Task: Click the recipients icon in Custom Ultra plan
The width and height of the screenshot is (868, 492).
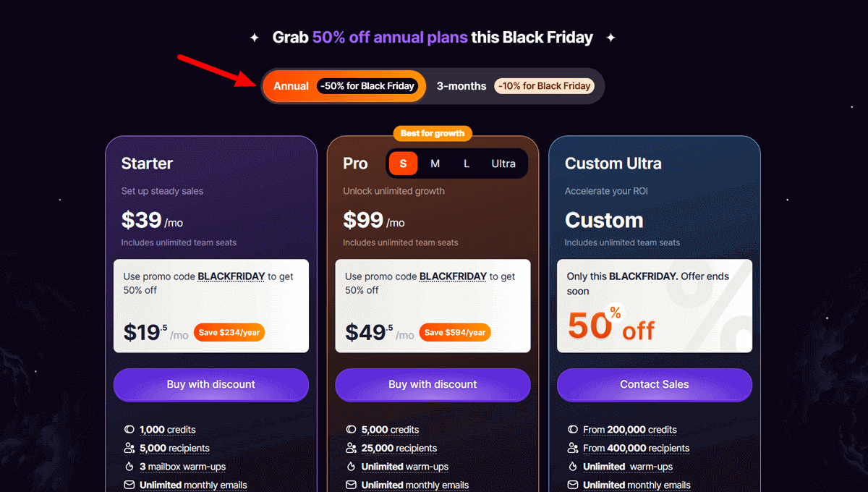Action: click(x=574, y=448)
